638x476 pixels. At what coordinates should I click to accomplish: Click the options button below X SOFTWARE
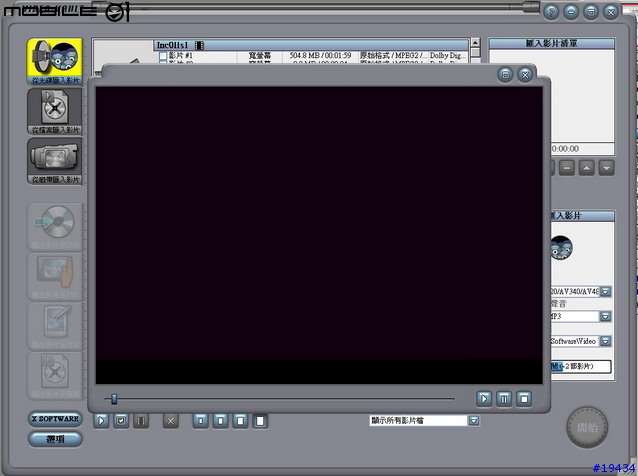[x=55, y=439]
